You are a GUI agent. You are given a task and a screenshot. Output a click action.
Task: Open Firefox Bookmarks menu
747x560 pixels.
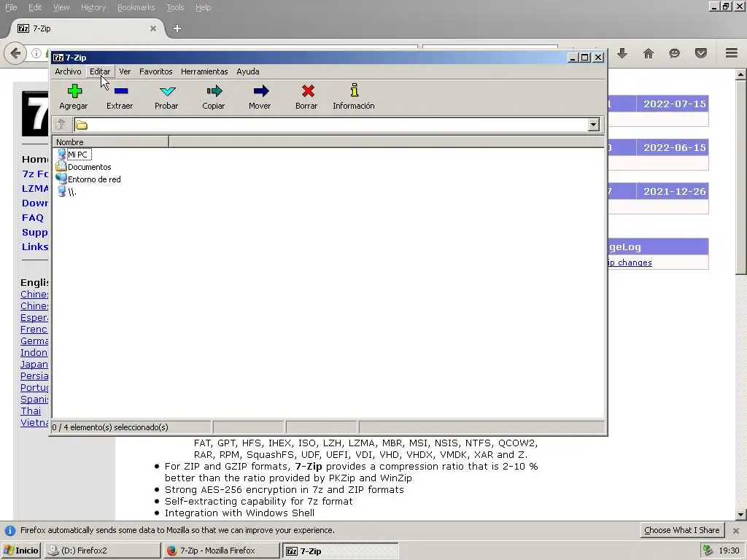point(136,7)
